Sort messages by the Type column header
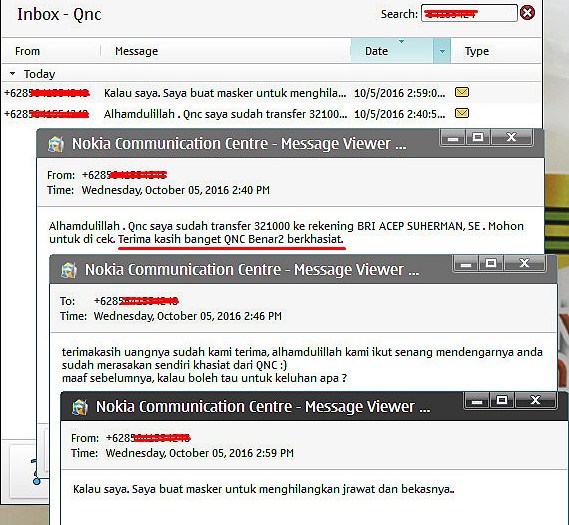This screenshot has width=569, height=525. tap(477, 51)
